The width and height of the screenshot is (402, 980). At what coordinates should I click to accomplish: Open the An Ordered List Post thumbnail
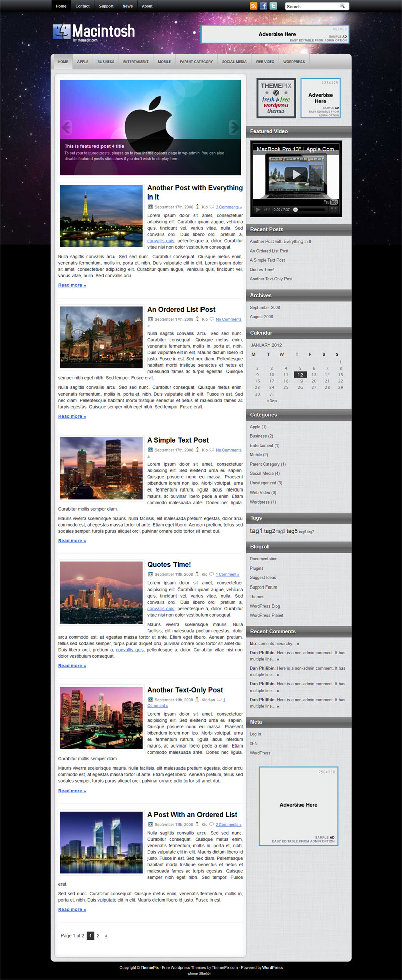point(101,337)
